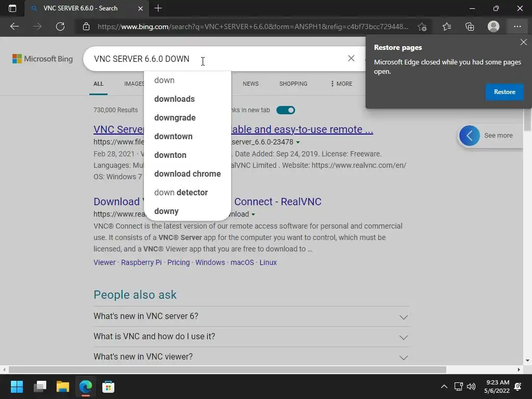This screenshot has height=399, width=532.
Task: Open Settings and more ellipsis menu
Action: pos(517,26)
